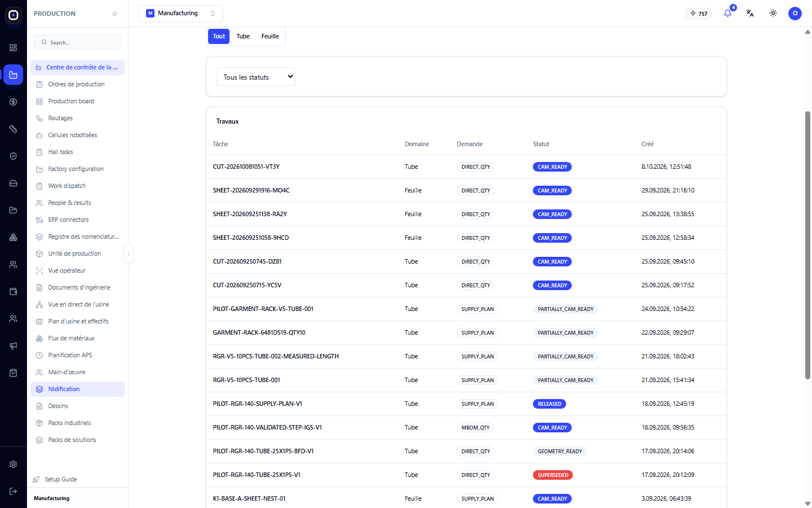Click the 757 credits lightning badge
812x508 pixels.
click(x=699, y=14)
